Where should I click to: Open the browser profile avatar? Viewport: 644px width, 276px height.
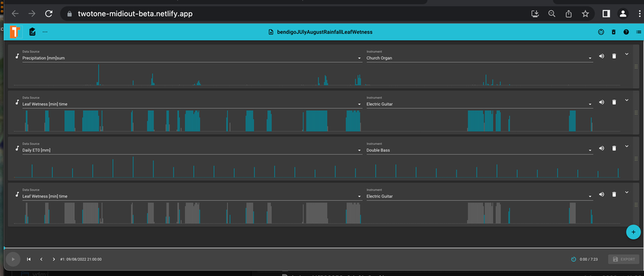[x=623, y=13]
